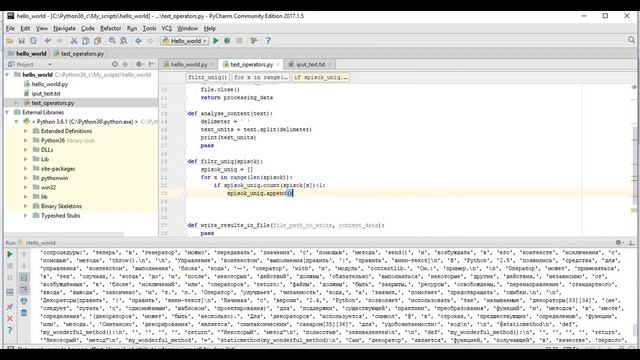Open the VCS menu

pyautogui.click(x=167, y=29)
